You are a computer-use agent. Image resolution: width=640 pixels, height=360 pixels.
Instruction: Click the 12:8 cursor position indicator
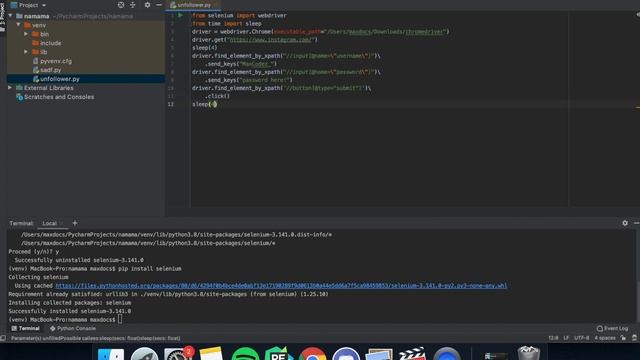(x=553, y=338)
